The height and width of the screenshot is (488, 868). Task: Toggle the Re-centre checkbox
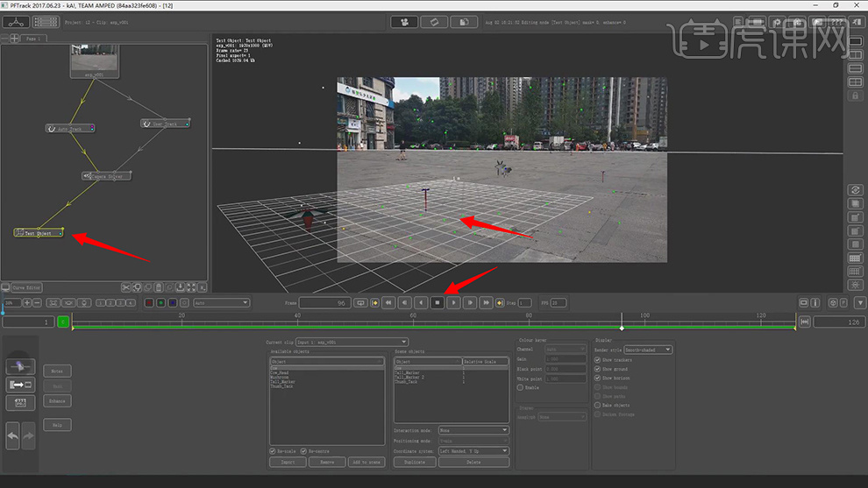(x=303, y=451)
